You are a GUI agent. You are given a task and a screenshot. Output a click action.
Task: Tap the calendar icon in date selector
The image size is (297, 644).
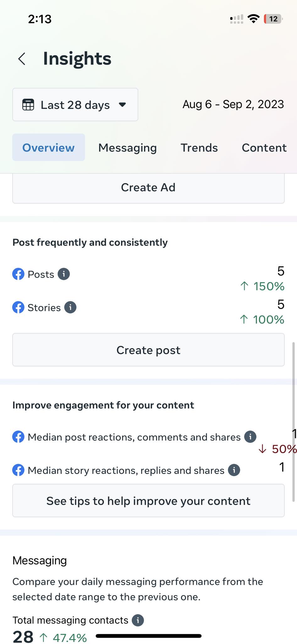pos(28,105)
